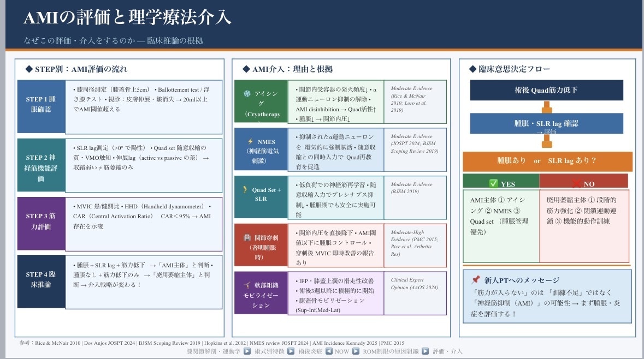644x359 pixels.
Task: Click the lightning bolt icon beside NMES
Action: click(250, 141)
